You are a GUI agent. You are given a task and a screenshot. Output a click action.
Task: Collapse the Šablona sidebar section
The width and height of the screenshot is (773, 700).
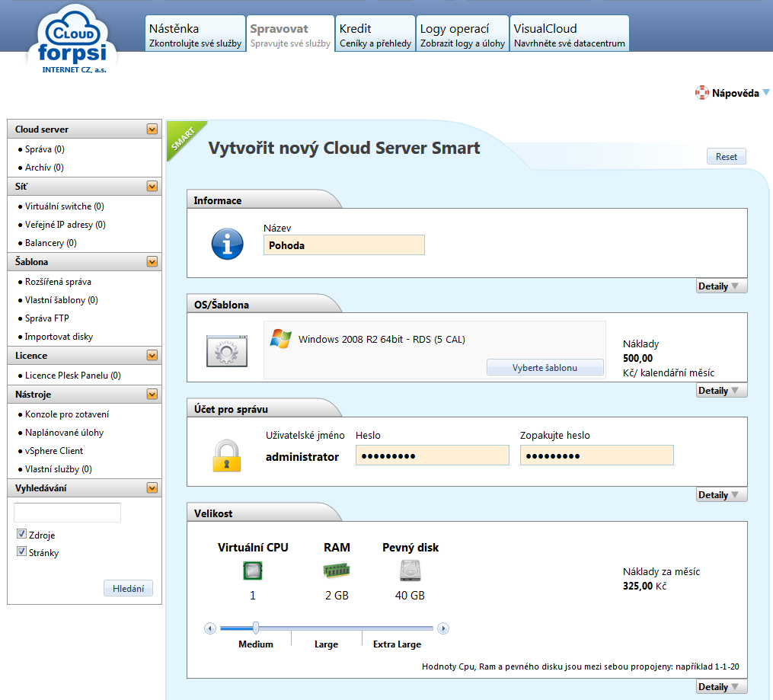(x=152, y=262)
